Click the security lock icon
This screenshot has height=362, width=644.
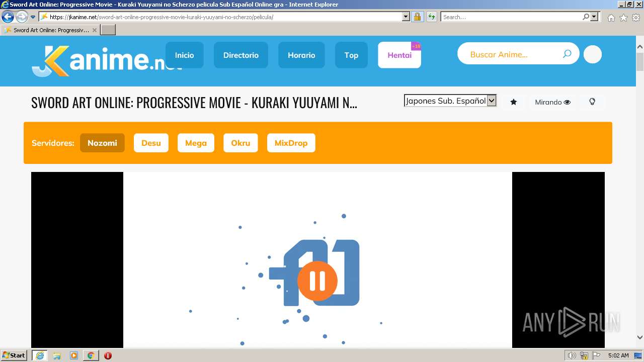pos(417,17)
